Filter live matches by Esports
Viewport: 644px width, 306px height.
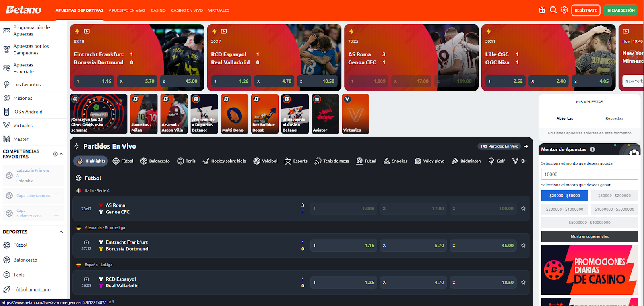pyautogui.click(x=296, y=161)
